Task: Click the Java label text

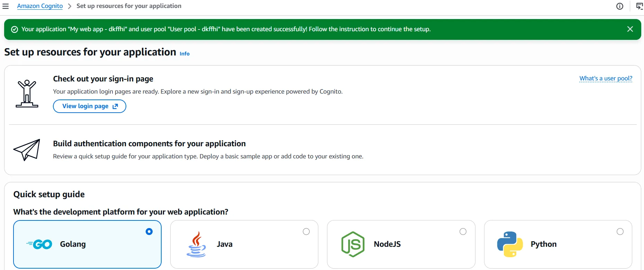Action: click(225, 244)
